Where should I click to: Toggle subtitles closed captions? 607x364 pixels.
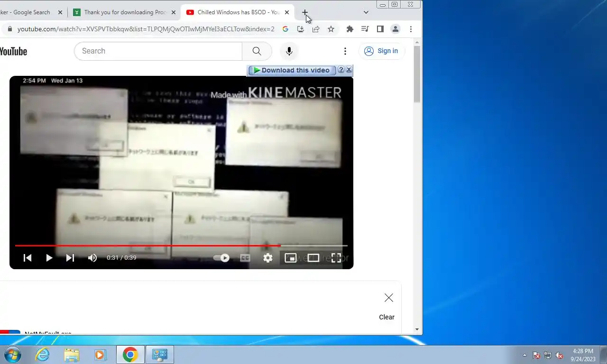click(245, 258)
